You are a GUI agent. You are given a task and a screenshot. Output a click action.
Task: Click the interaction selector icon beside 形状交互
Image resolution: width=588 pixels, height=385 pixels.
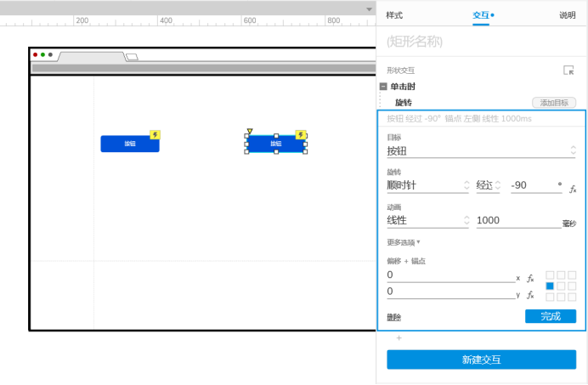pyautogui.click(x=568, y=71)
